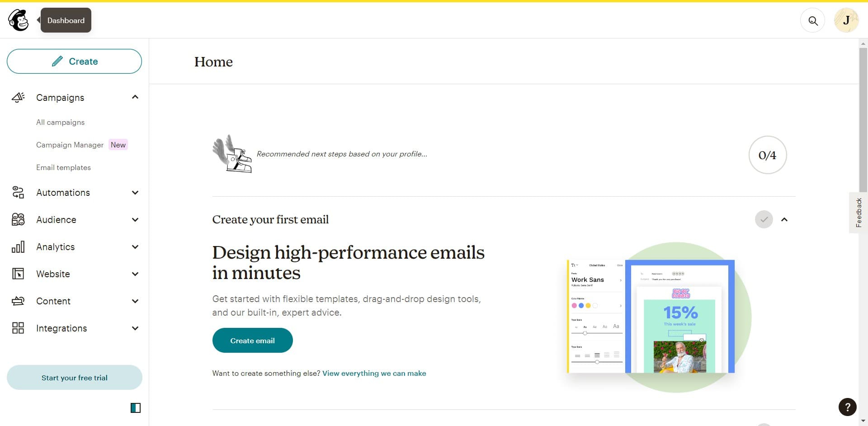Select the Campaigns megaphone icon
Viewport: 868px width, 426px height.
click(x=18, y=97)
